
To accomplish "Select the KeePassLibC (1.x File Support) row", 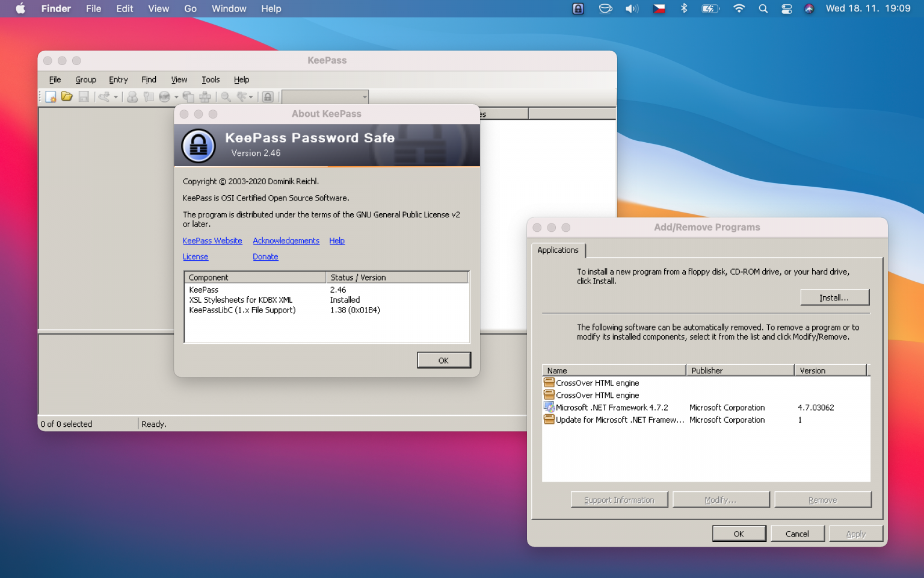I will pos(327,310).
